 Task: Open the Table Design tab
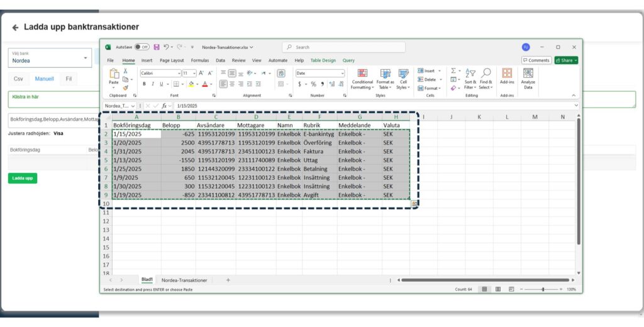tap(323, 60)
